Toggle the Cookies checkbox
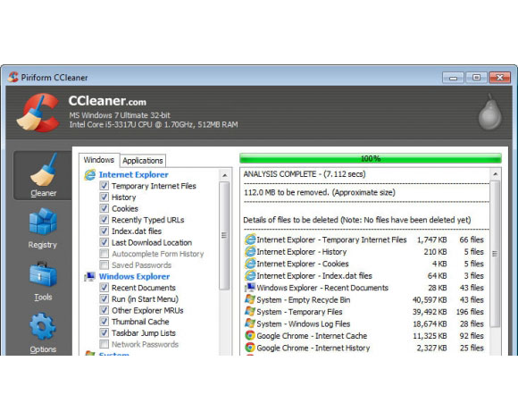 104,208
